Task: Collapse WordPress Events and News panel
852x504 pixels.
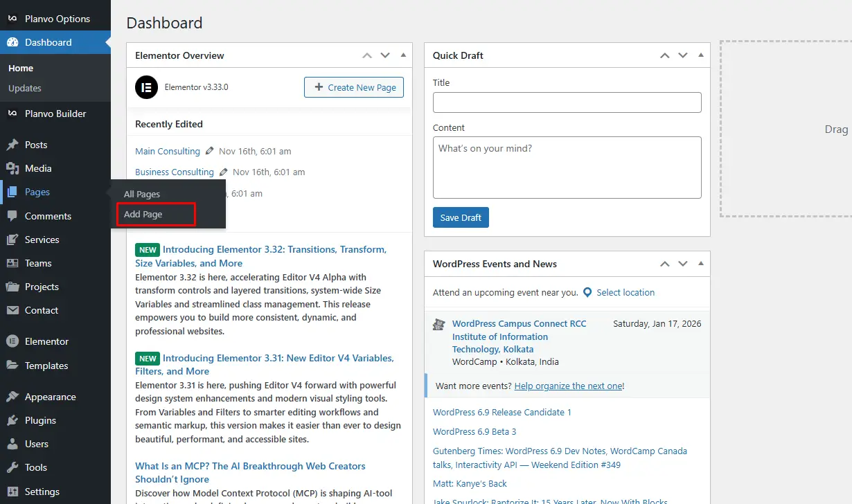Action: click(x=701, y=264)
